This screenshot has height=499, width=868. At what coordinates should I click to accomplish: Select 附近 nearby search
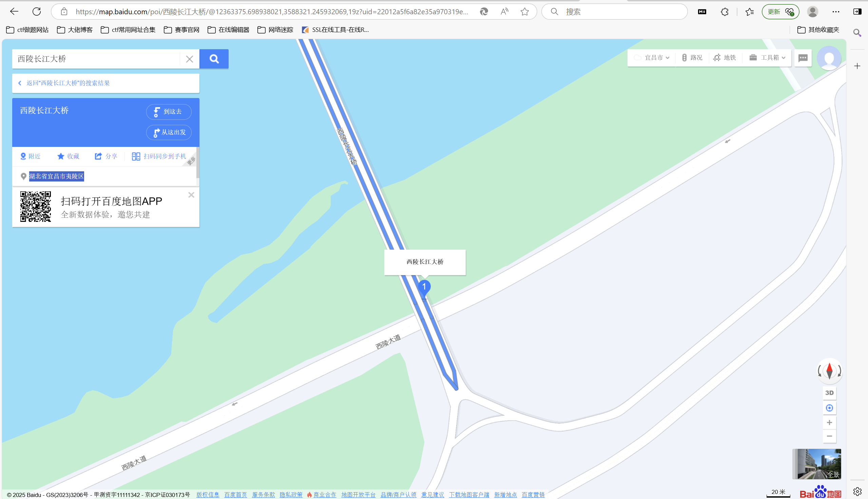pos(30,156)
